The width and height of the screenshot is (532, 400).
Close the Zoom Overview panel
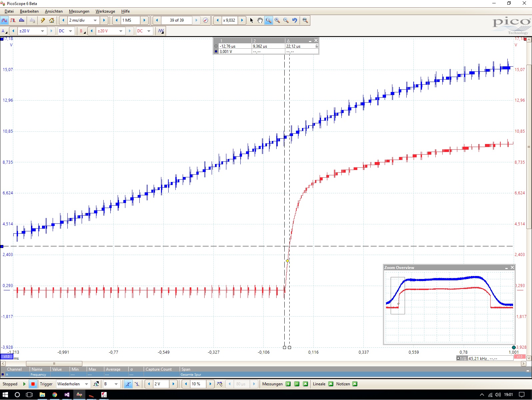click(512, 267)
